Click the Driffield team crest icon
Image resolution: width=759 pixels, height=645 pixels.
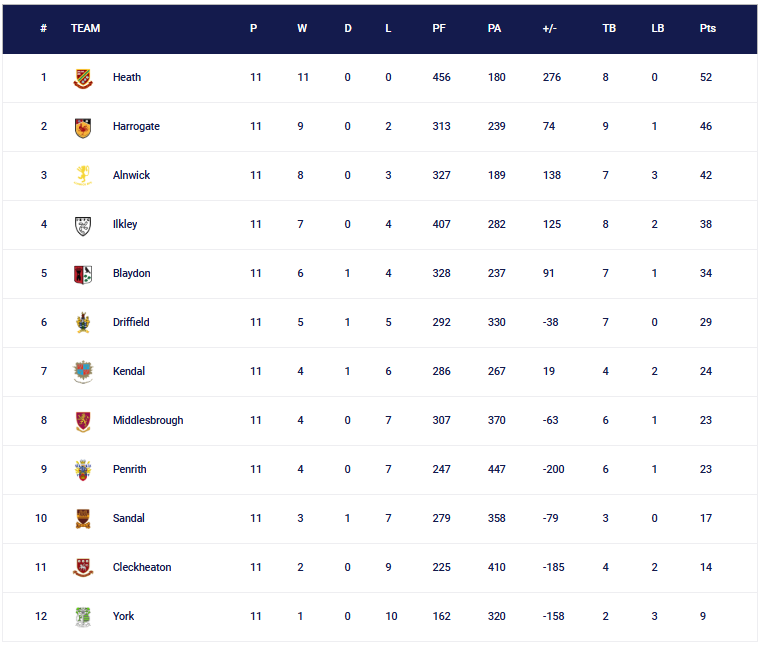coord(84,323)
